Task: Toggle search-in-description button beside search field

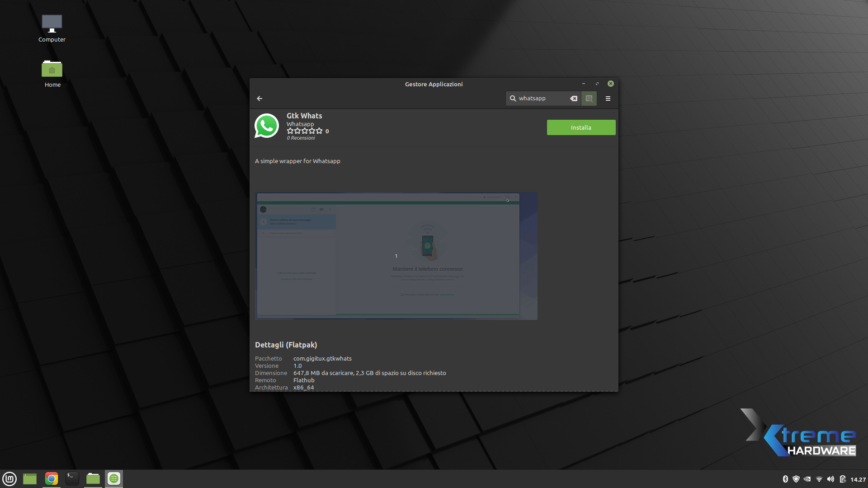Action: 589,99
